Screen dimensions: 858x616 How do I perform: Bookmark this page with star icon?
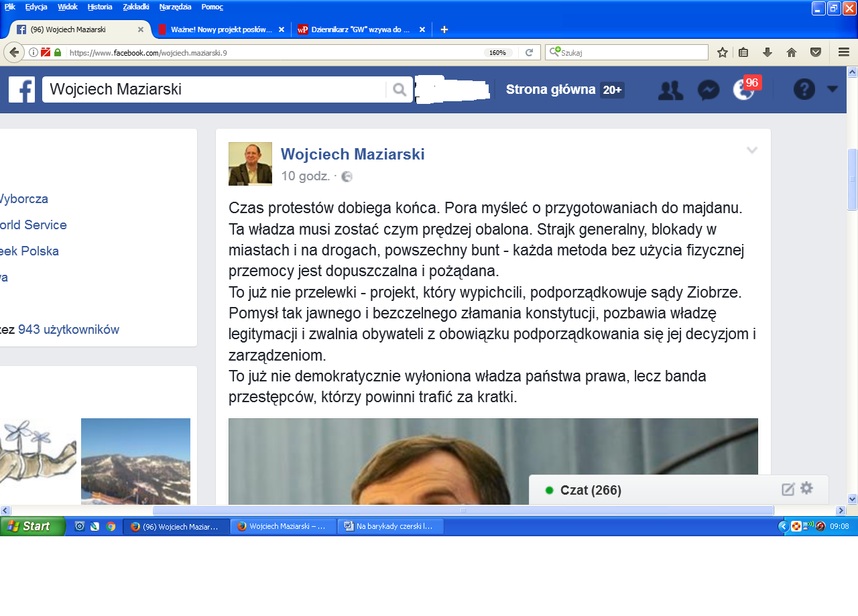point(723,52)
